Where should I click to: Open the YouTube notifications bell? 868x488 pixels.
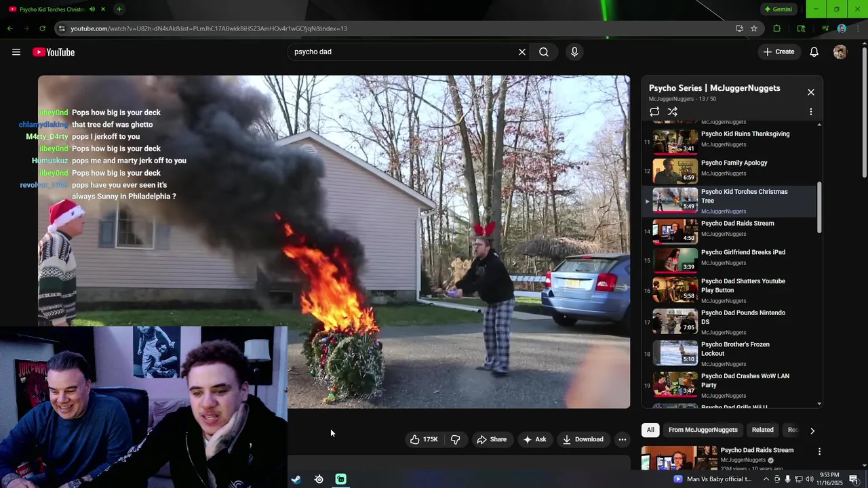(814, 52)
